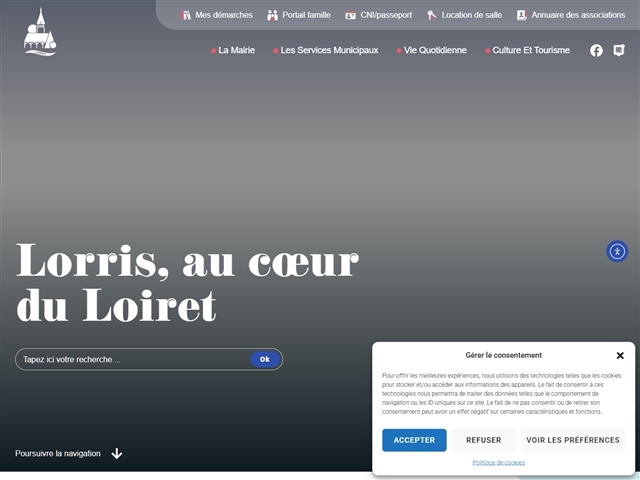Open the icon next to Facebook
640x480 pixels.
(x=619, y=50)
